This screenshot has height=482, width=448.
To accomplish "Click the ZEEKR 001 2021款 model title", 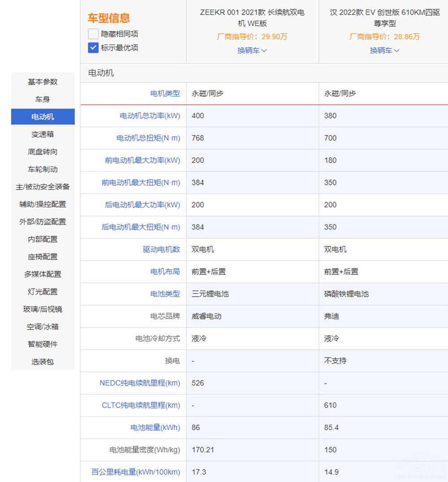I will point(252,17).
